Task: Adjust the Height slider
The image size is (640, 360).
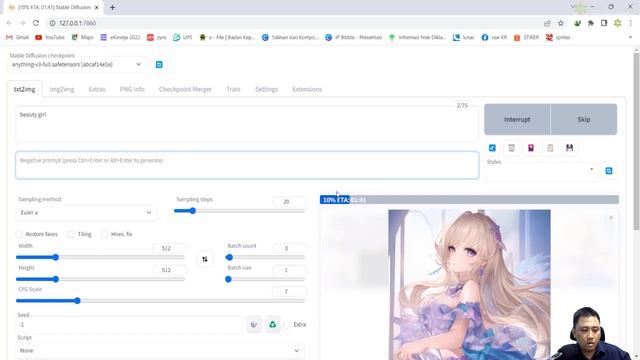Action: coord(100,279)
